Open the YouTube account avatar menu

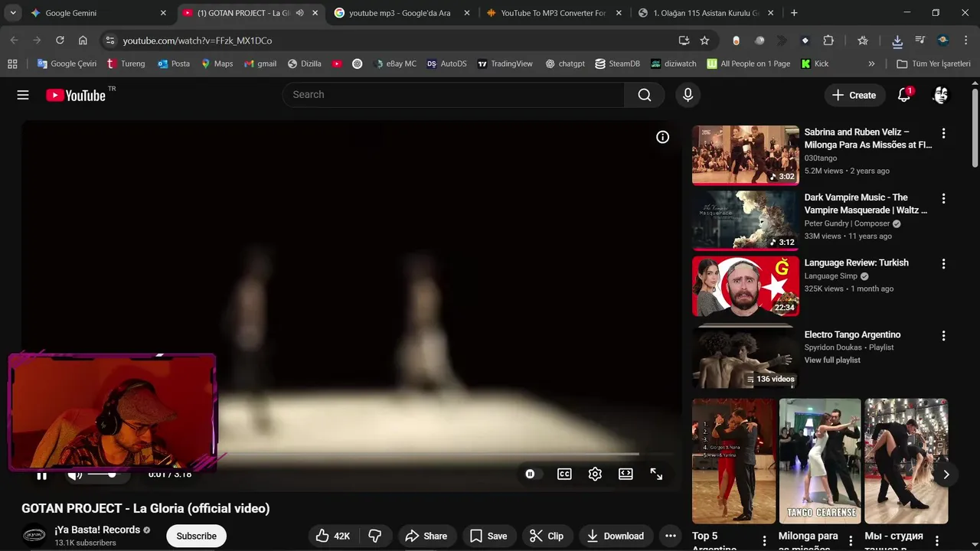(x=941, y=95)
